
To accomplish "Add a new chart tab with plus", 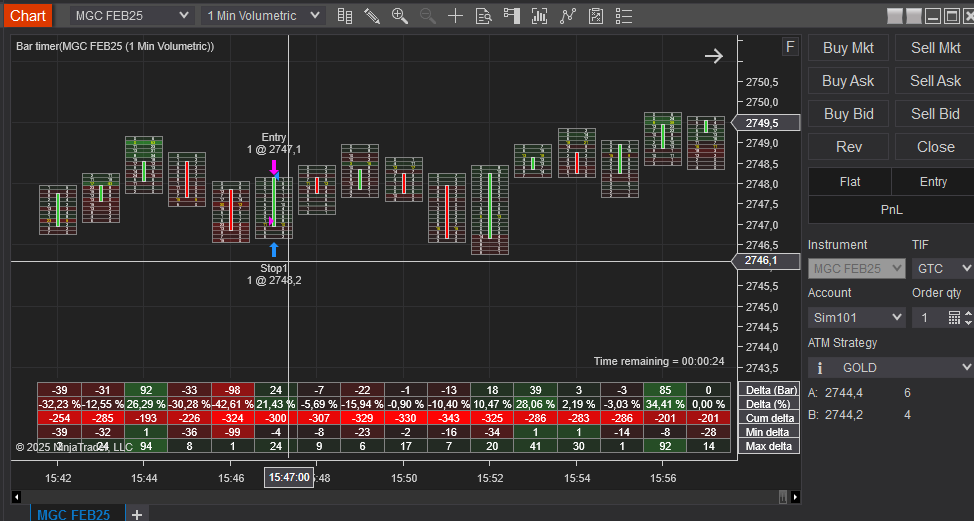I will click(137, 514).
